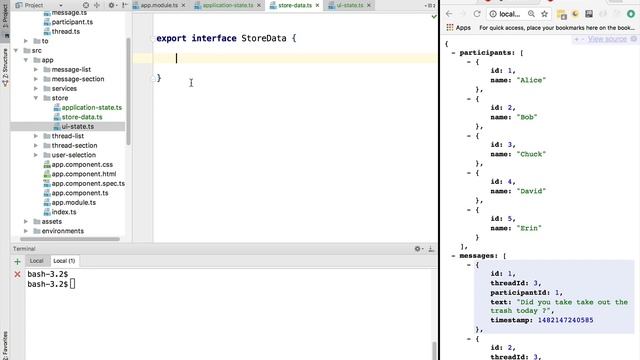Click scroll-from-source target icon in Project panel
The width and height of the screenshot is (640, 360).
(x=86, y=5)
